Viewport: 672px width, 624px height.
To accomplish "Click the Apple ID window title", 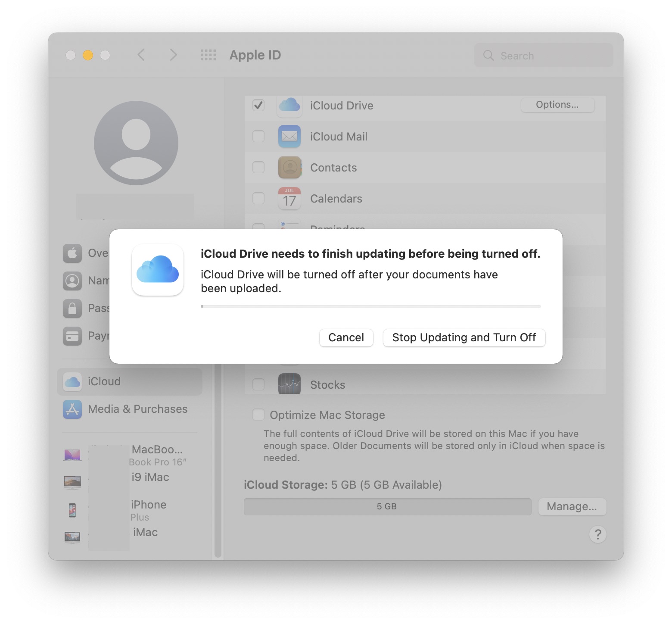I will (x=255, y=55).
